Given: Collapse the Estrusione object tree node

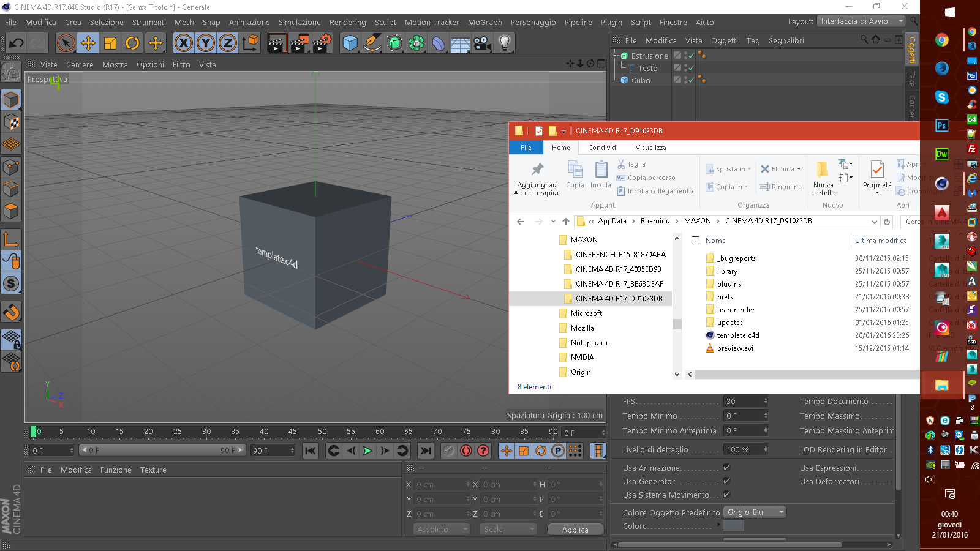Looking at the screenshot, I should click(615, 56).
